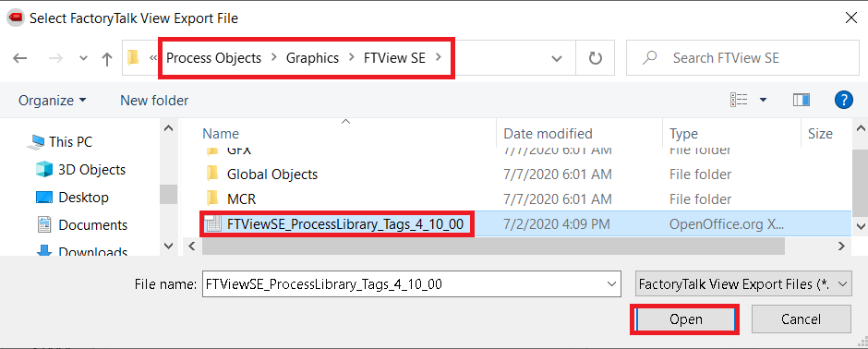Go up one folder level

point(107,58)
